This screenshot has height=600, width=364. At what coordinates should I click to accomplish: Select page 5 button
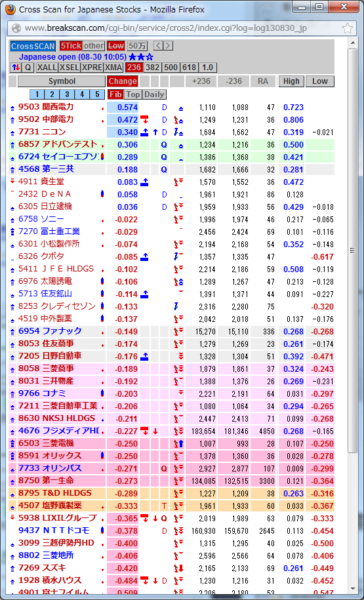click(x=97, y=94)
